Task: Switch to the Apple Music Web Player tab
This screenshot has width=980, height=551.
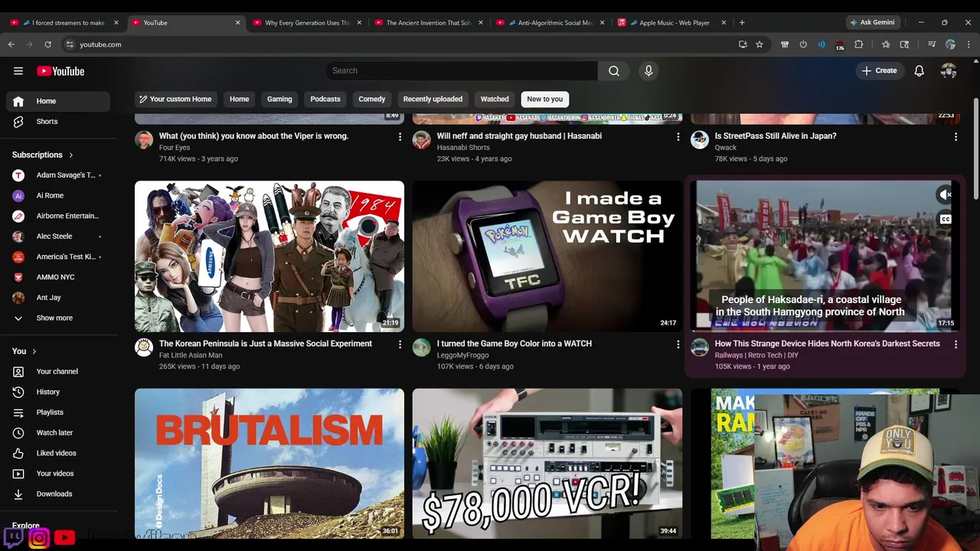Action: click(674, 23)
